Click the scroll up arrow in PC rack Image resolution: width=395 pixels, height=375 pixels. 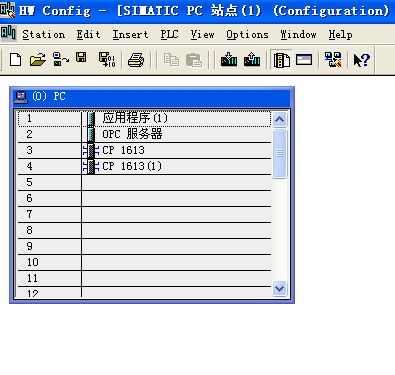pyautogui.click(x=279, y=119)
